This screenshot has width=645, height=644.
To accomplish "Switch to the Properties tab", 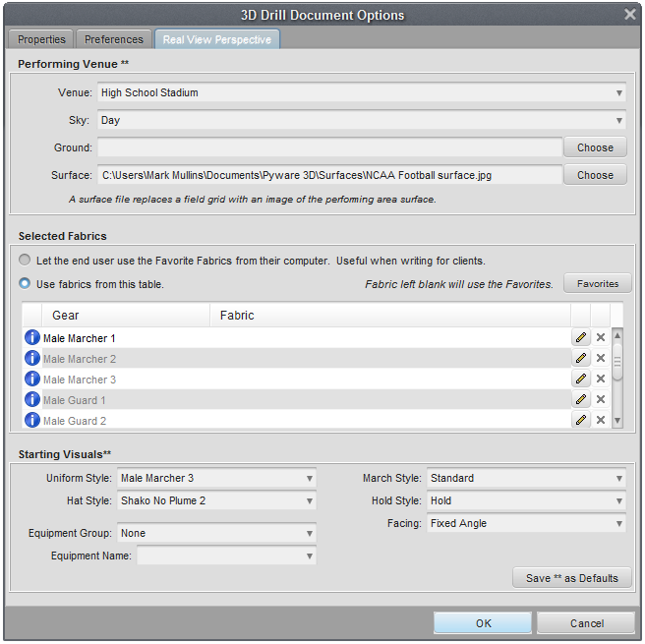I will tap(41, 39).
